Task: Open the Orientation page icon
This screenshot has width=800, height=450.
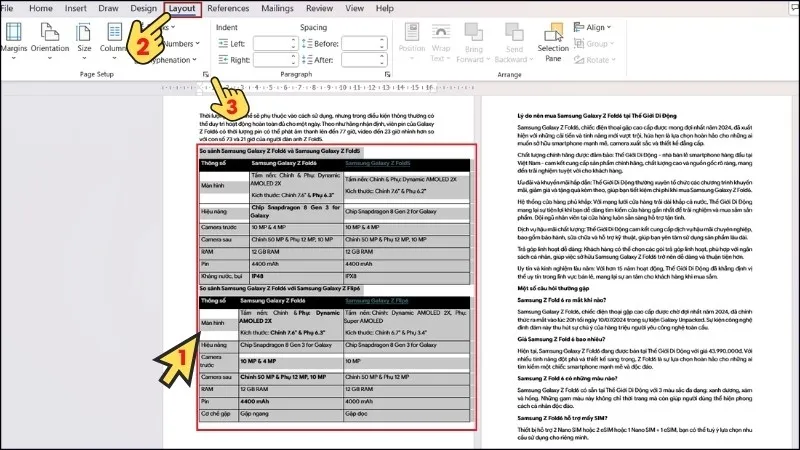Action: [x=49, y=32]
